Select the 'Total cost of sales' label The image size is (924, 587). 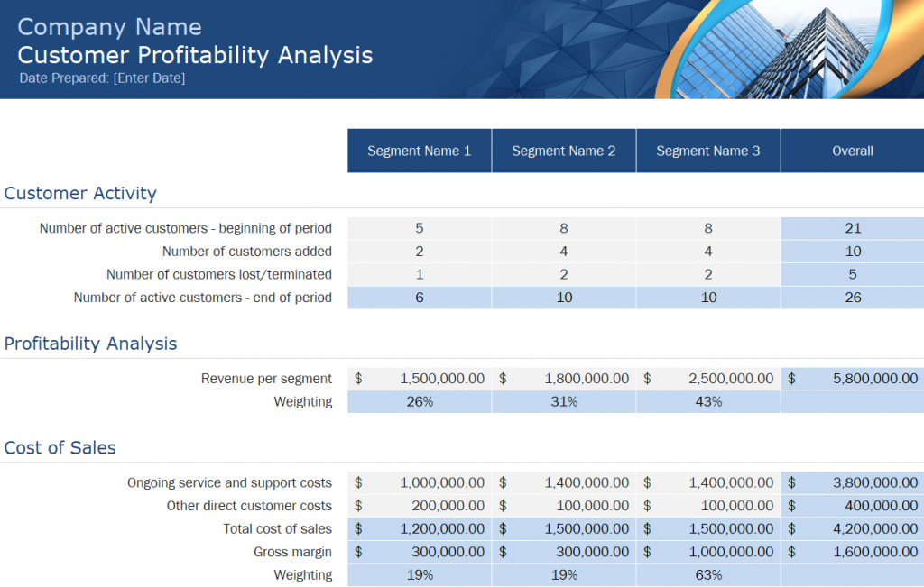pos(278,528)
